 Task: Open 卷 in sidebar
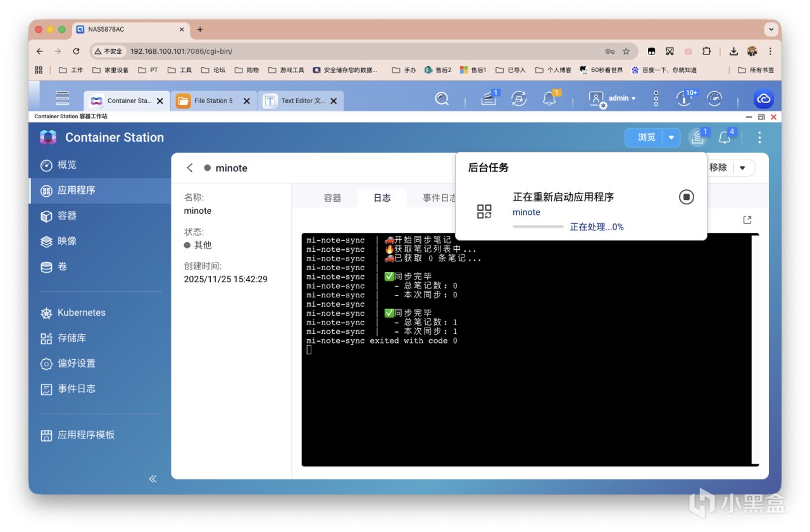(100, 266)
